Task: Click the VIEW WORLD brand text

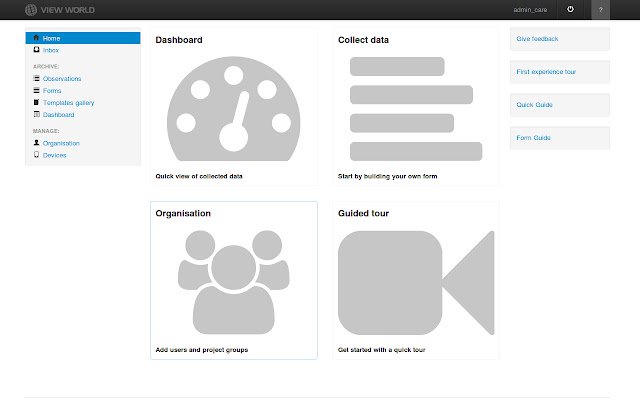Action: click(x=67, y=10)
